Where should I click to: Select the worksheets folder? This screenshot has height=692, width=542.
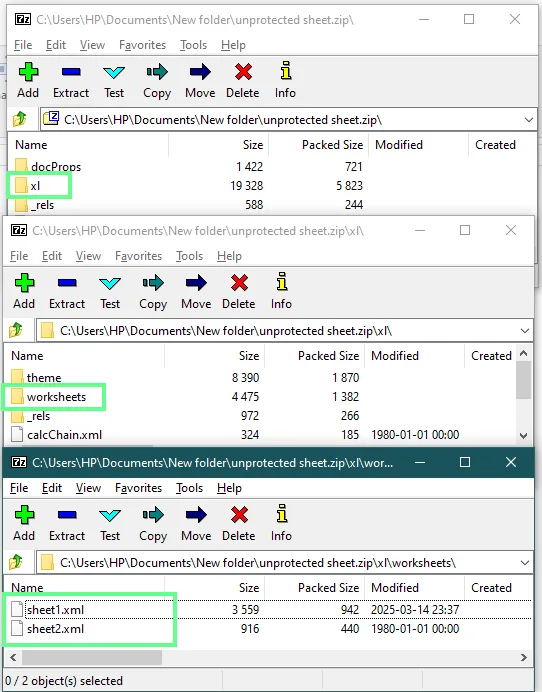pos(49,396)
